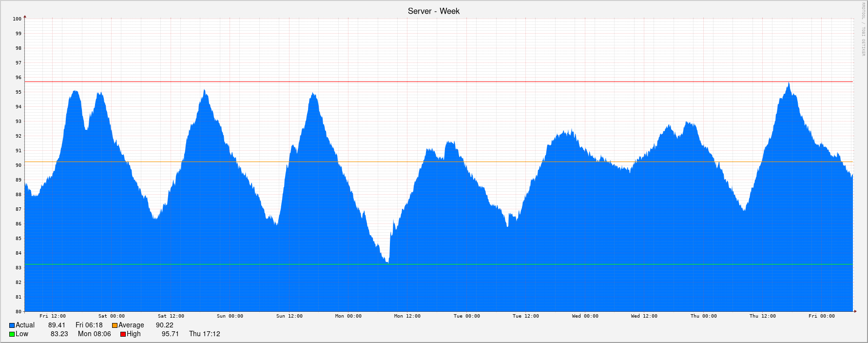
Task: Click the orange Average legend swatch
Action: click(115, 325)
